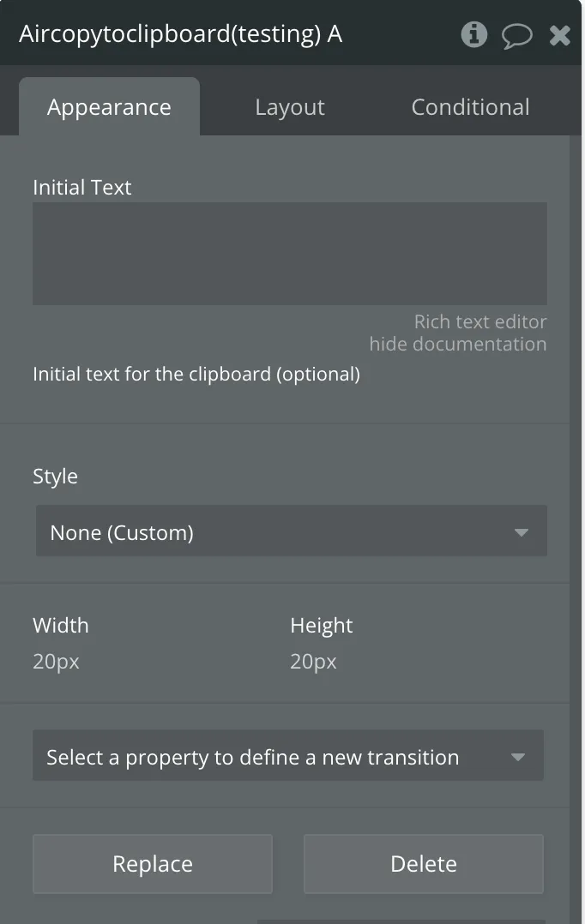Viewport: 585px width, 924px height.
Task: Click the Initial text for the clipboard documentation text
Action: click(x=196, y=374)
